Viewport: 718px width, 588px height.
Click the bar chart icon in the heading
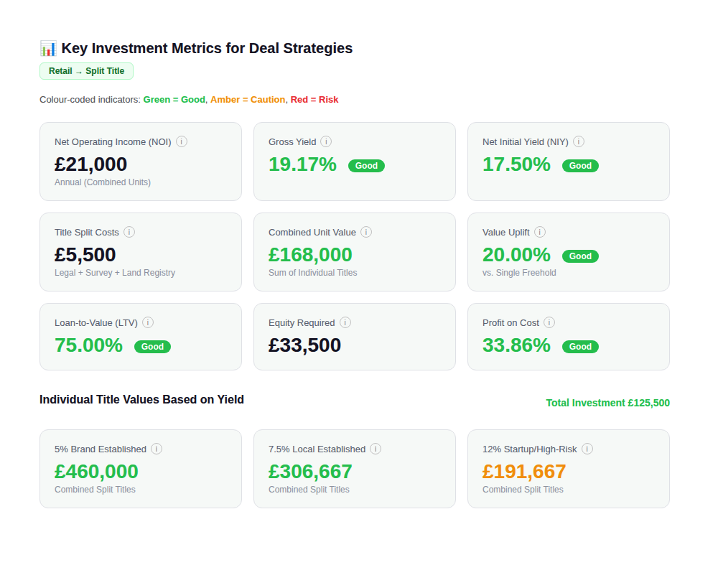tap(47, 48)
